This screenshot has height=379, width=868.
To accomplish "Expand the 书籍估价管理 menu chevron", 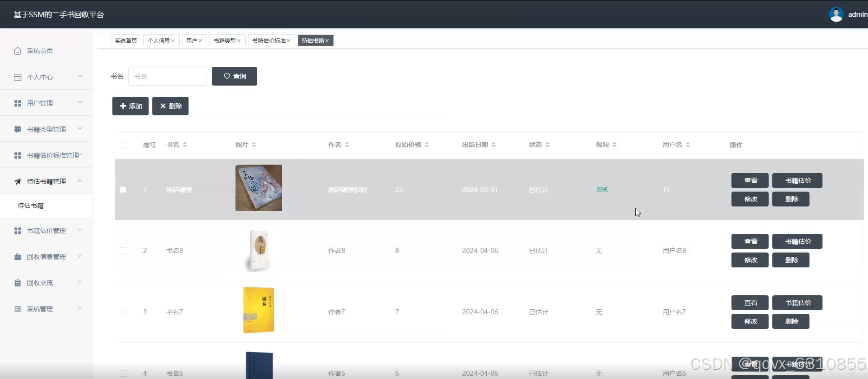I will point(80,230).
